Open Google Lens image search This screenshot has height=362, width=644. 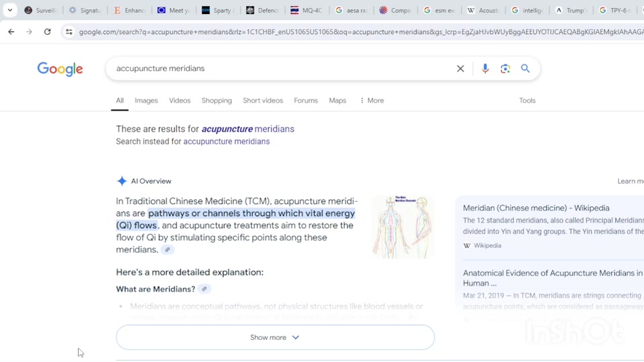(x=505, y=68)
